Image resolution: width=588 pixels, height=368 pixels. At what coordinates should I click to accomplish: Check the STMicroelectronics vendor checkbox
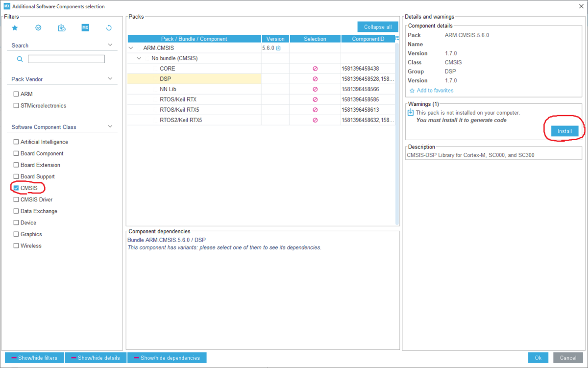(16, 106)
